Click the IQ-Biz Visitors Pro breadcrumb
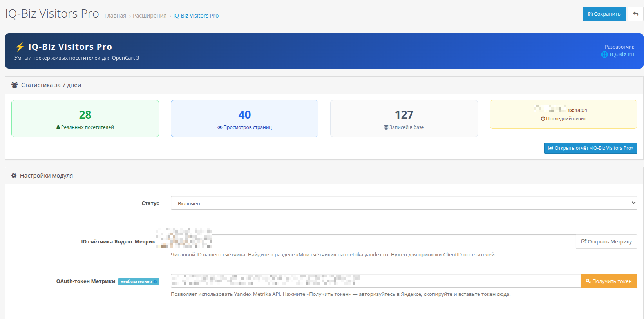This screenshot has width=644, height=319. pos(196,16)
